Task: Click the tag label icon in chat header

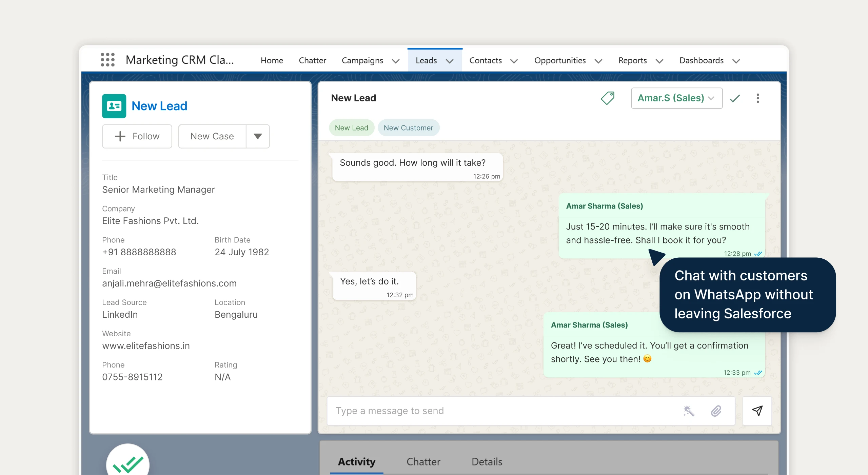Action: pyautogui.click(x=608, y=98)
